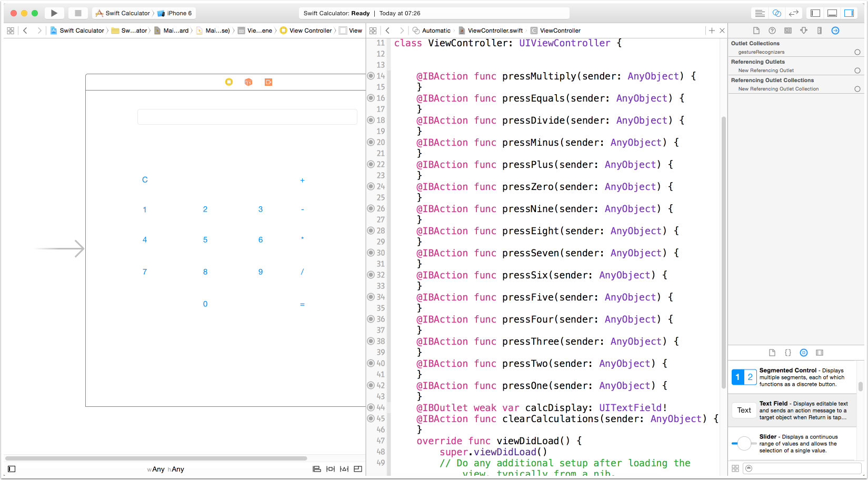Show the Media library
This screenshot has width=868, height=480.
click(820, 353)
